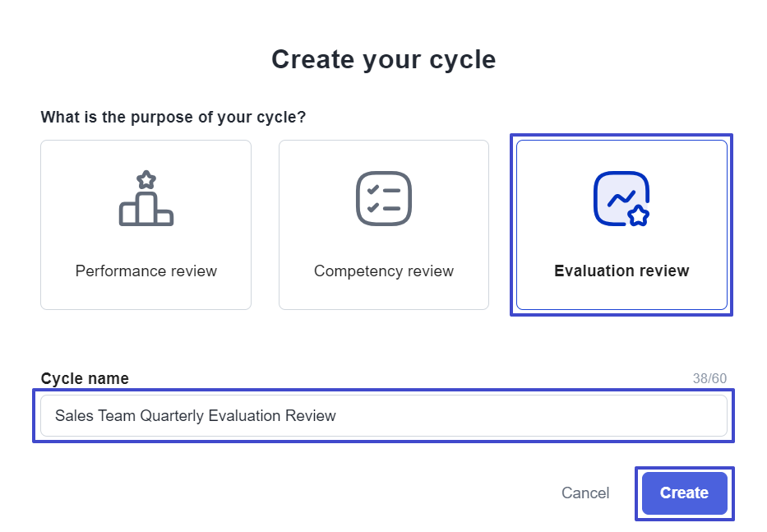This screenshot has height=532, width=767.
Task: Select the Evaluation review card
Action: click(621, 224)
